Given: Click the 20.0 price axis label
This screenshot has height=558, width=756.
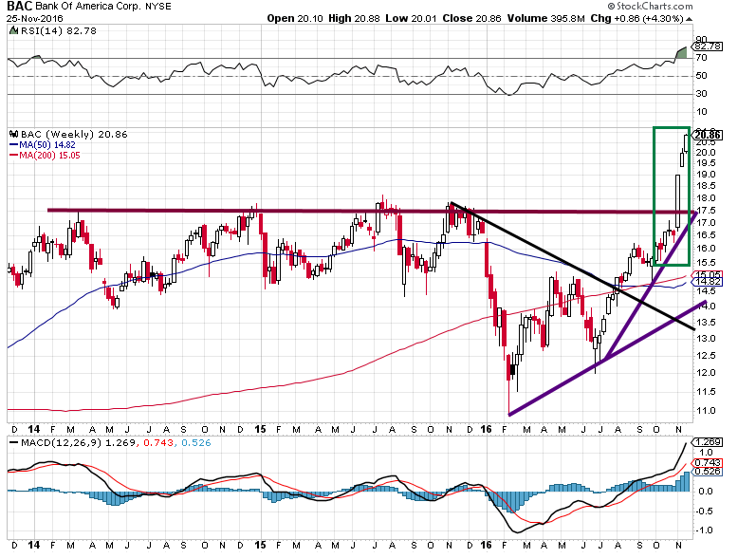Looking at the screenshot, I should click(706, 153).
